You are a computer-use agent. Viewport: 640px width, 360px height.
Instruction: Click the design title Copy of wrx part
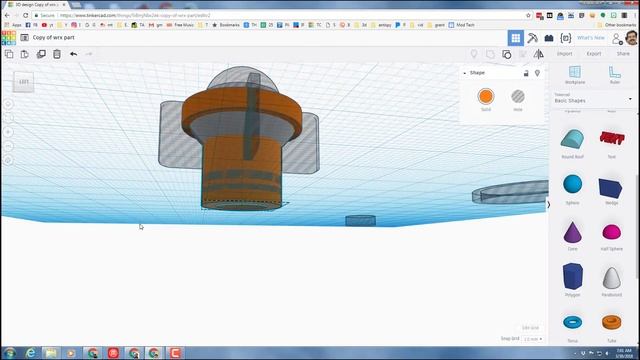point(53,38)
